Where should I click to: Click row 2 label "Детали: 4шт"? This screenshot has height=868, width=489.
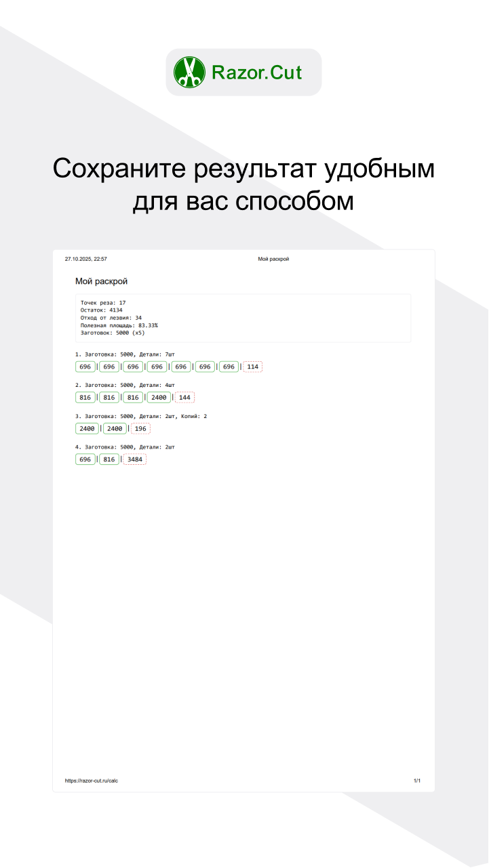pyautogui.click(x=157, y=386)
